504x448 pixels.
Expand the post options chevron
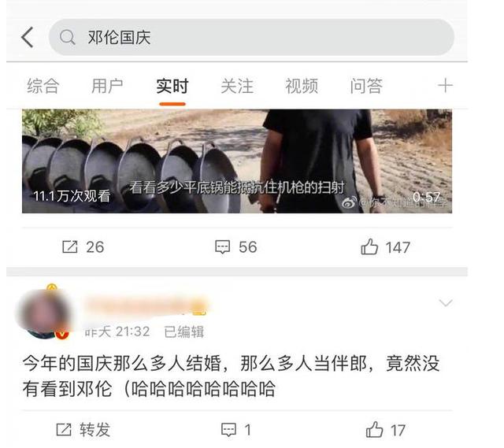(446, 303)
